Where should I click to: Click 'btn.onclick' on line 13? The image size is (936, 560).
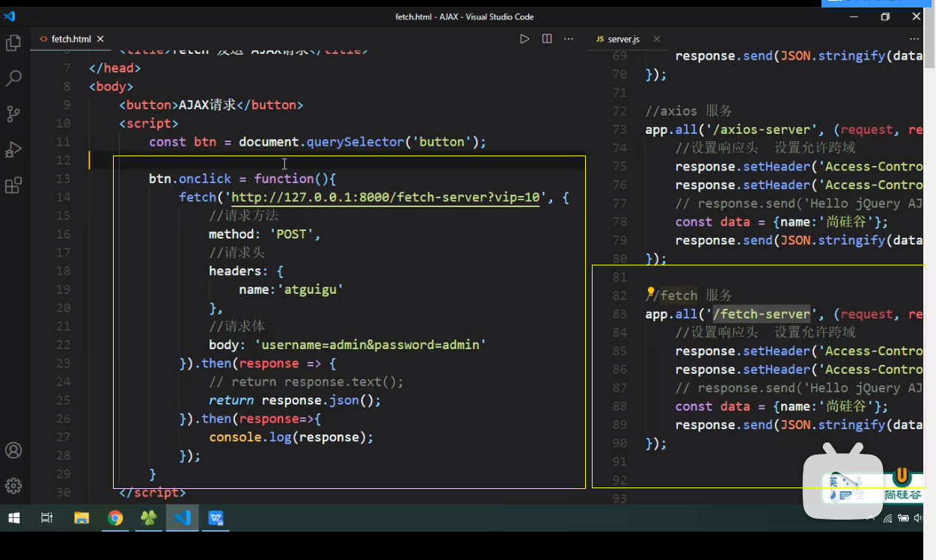pos(190,179)
